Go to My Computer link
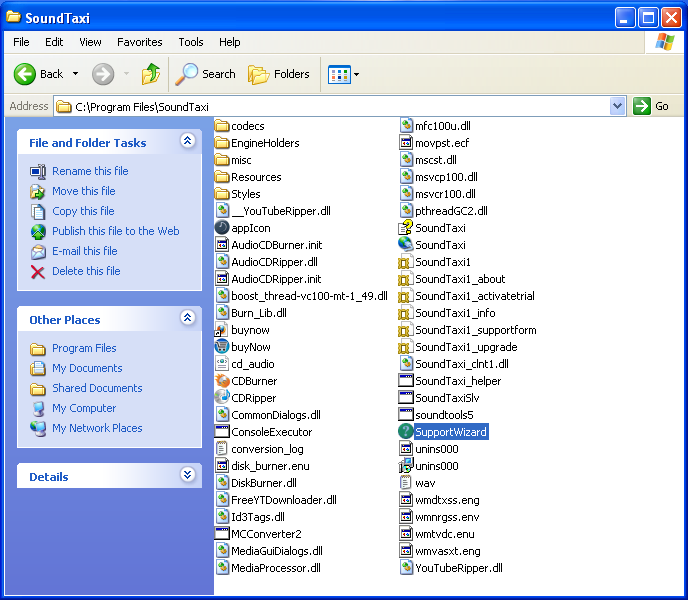This screenshot has height=600, width=688. point(84,408)
